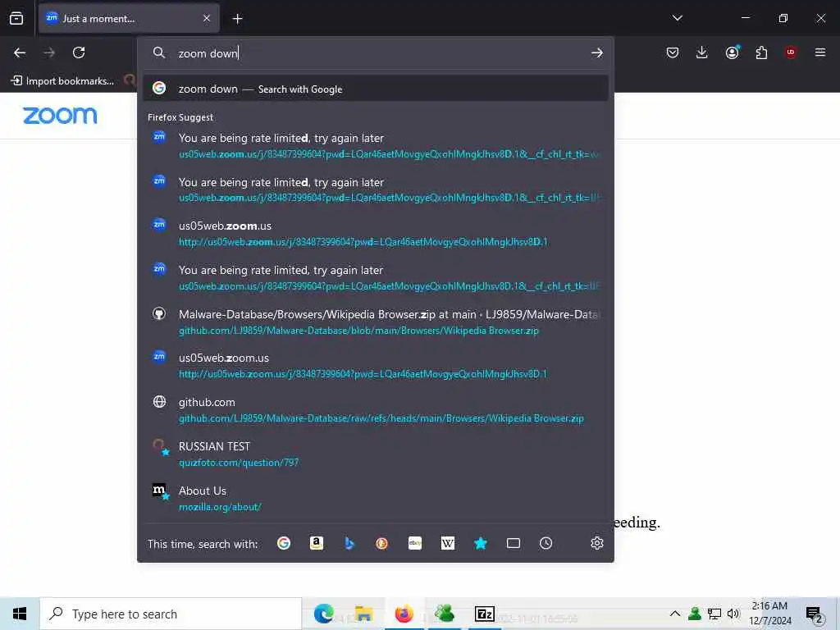
Task: Open the List all tabs dropdown arrow
Action: point(677,18)
